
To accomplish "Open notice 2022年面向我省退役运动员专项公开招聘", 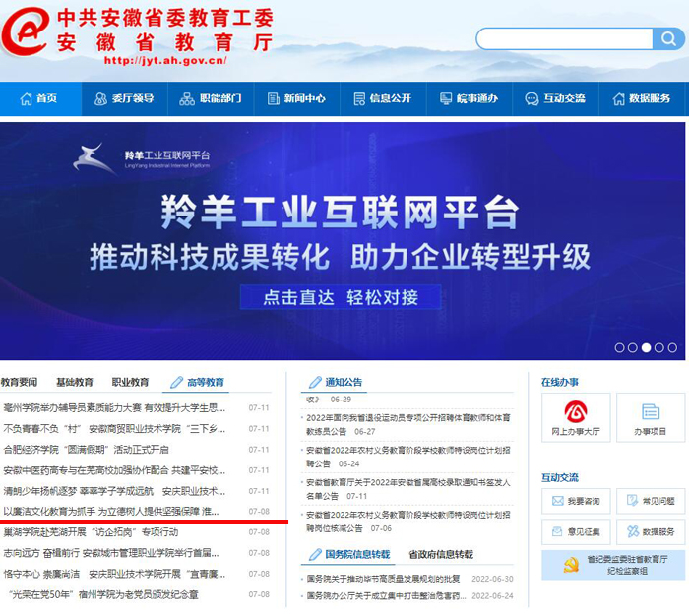I will [408, 424].
